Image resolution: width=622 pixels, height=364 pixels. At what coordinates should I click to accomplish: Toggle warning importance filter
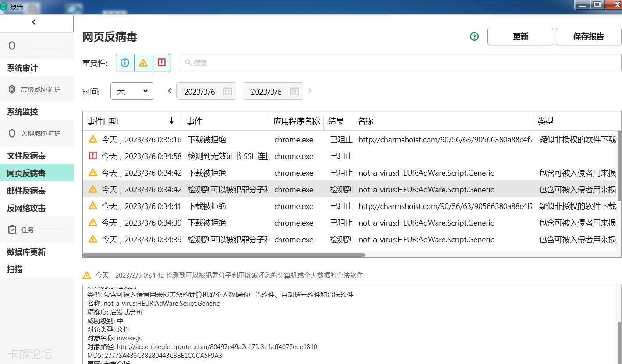click(x=143, y=63)
